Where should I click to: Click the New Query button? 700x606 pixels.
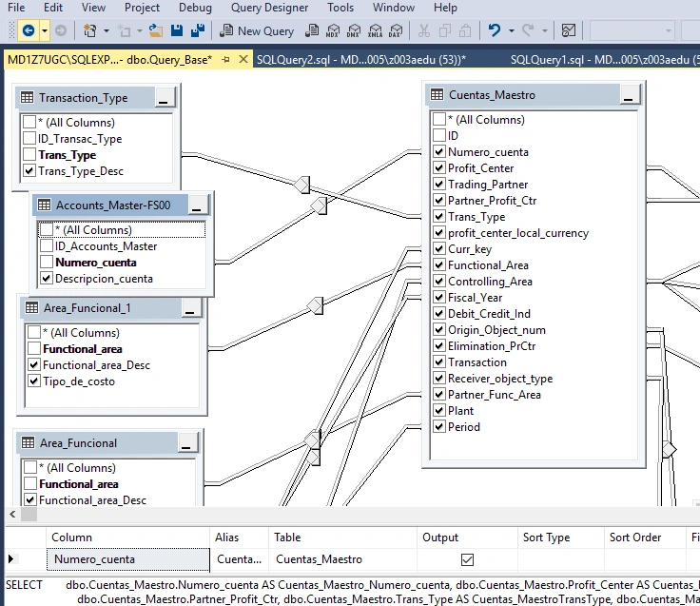coord(257,30)
